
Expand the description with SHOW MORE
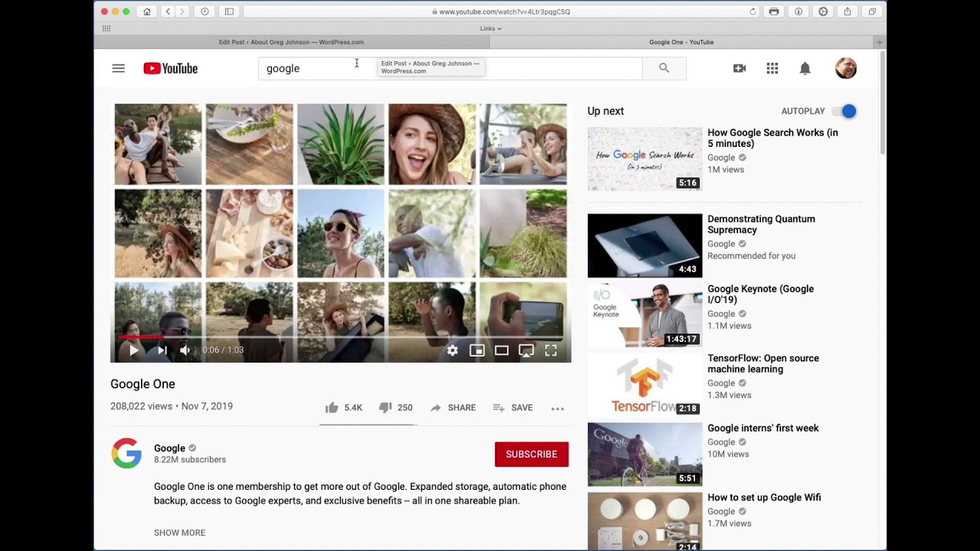coord(179,533)
